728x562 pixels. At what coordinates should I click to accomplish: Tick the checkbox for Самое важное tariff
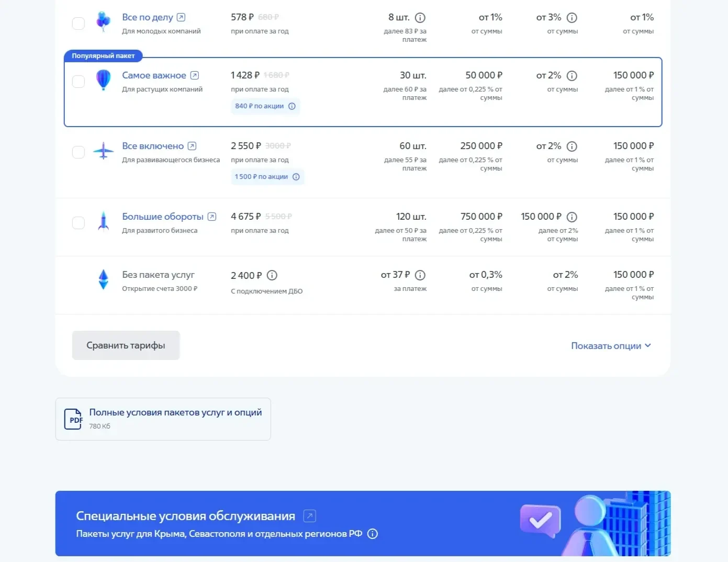pos(79,82)
